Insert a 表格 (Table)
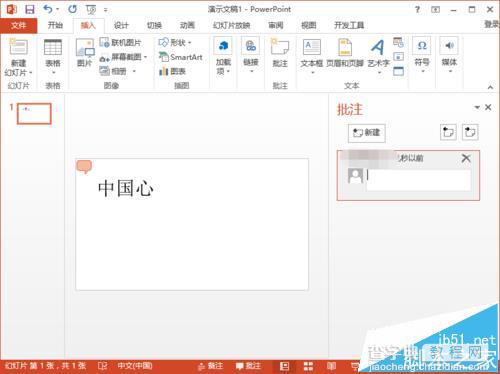The height and width of the screenshot is (374, 500). point(53,57)
